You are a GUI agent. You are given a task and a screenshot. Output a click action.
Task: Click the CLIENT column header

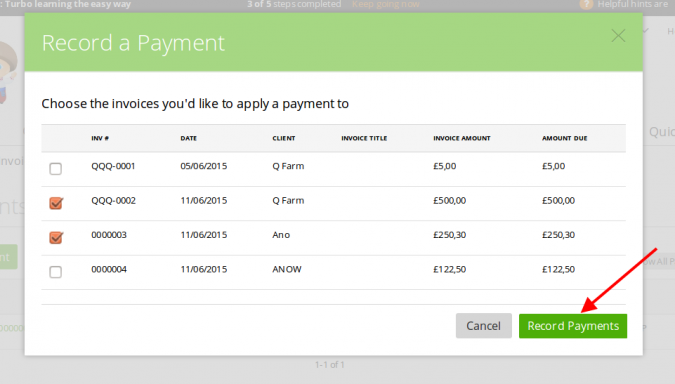click(284, 138)
